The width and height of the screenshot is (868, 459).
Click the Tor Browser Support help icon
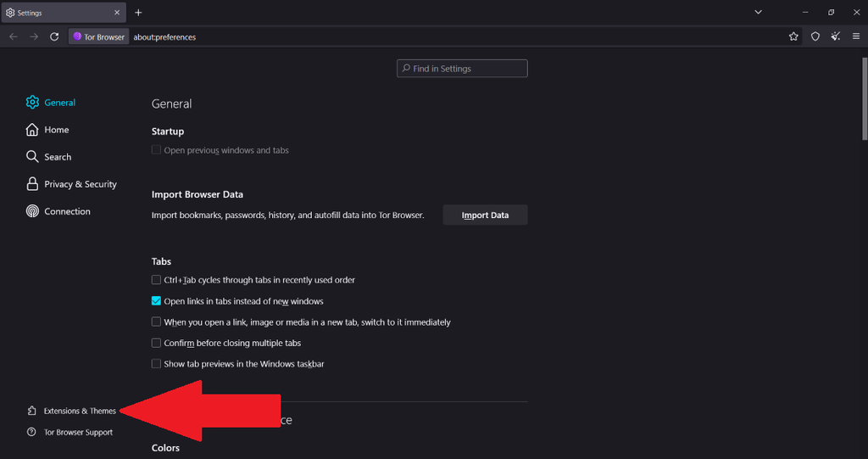click(x=32, y=433)
